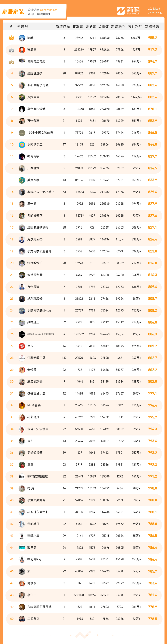Click the 小同学手工 sunflower avatar

[22, 145]
